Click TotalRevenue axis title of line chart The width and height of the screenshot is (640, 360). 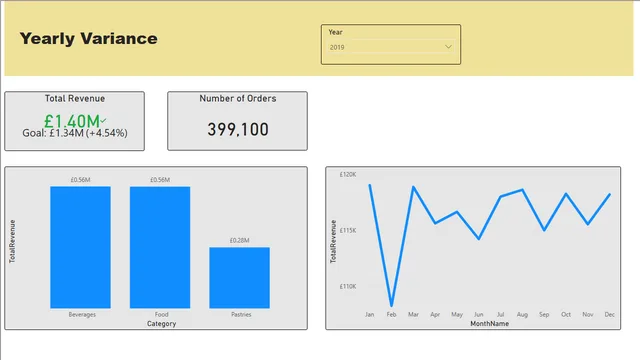tap(333, 241)
